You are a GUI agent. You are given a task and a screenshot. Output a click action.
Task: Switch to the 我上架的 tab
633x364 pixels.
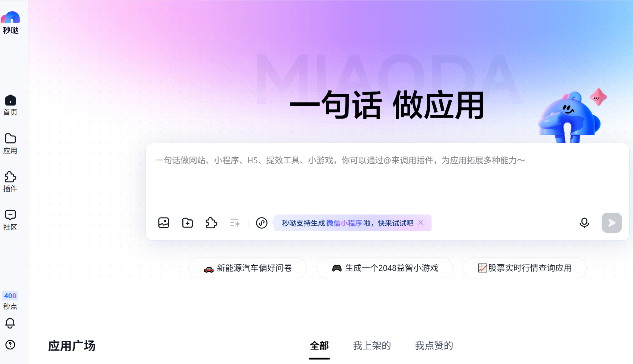pyautogui.click(x=372, y=346)
